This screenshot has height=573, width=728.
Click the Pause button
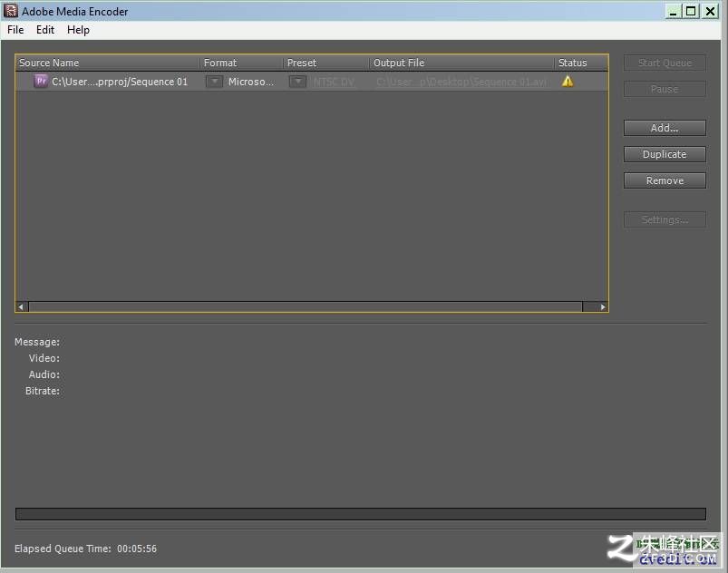665,89
